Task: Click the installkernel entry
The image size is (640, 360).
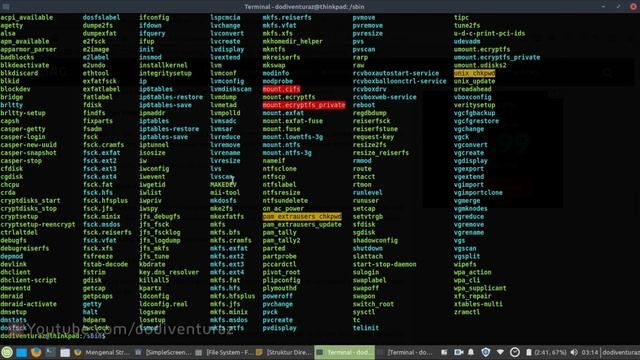Action: click(x=163, y=65)
